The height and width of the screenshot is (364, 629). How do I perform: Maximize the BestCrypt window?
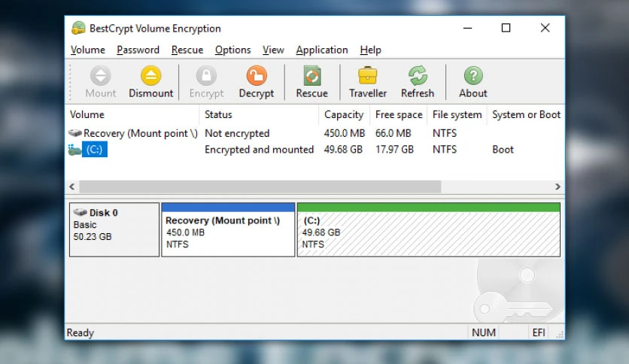pos(506,28)
